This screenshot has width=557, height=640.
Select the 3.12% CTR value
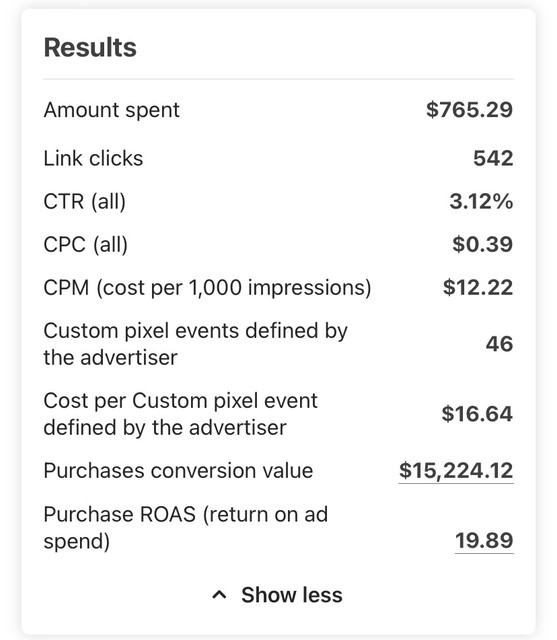[x=481, y=202]
